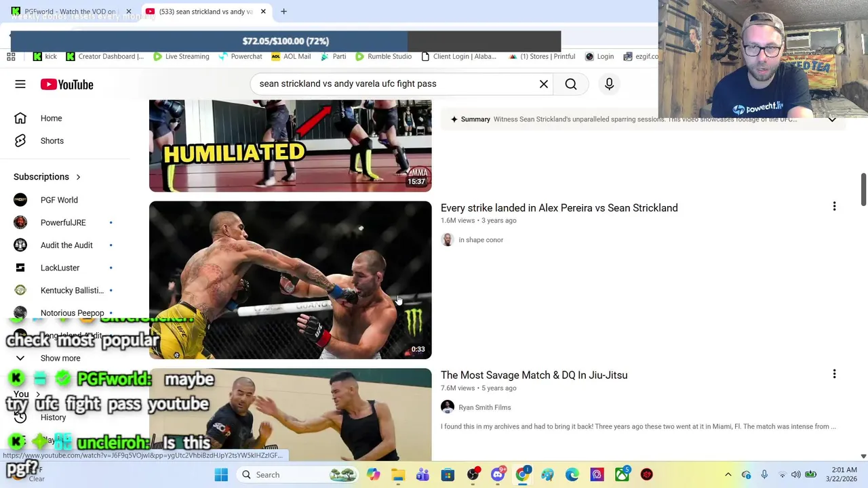
Task: Open AOL Mail bookmark
Action: pyautogui.click(x=291, y=56)
